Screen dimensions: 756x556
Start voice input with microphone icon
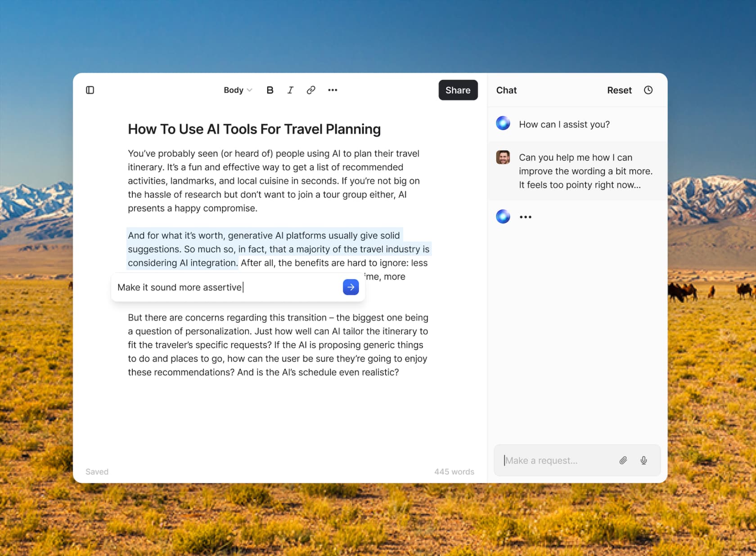644,460
